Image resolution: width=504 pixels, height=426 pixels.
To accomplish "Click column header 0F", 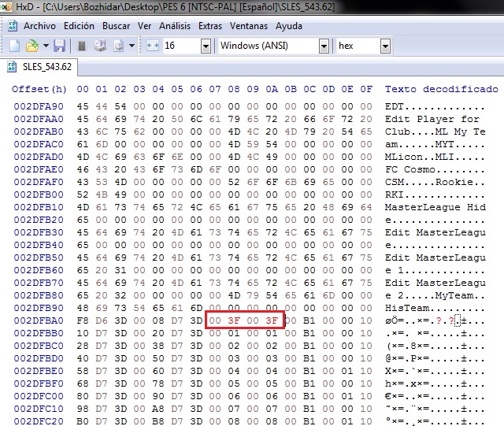I will [366, 89].
